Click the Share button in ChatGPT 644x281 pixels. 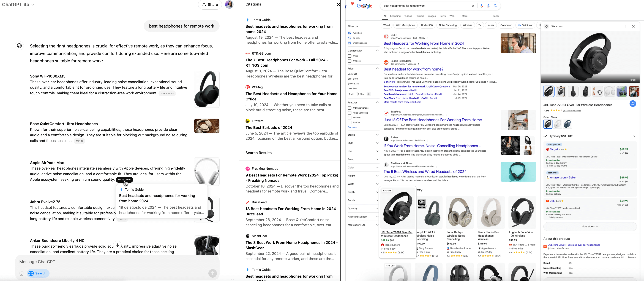(x=210, y=4)
